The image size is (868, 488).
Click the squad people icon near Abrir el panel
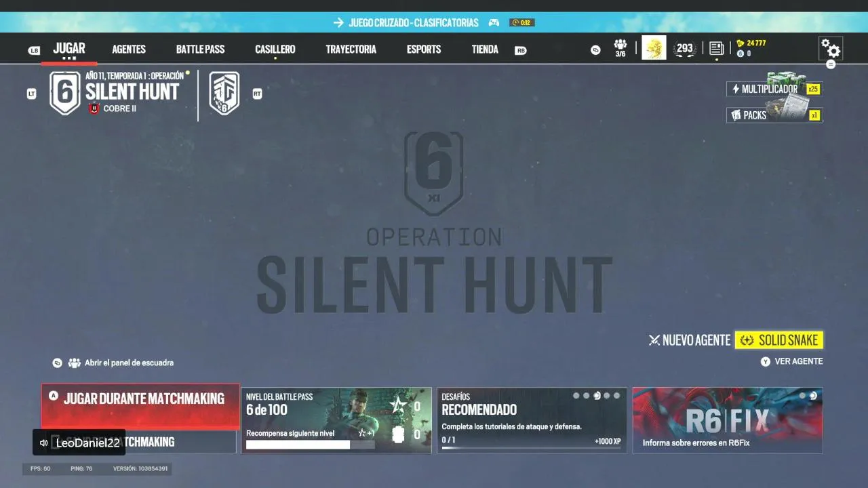(75, 363)
